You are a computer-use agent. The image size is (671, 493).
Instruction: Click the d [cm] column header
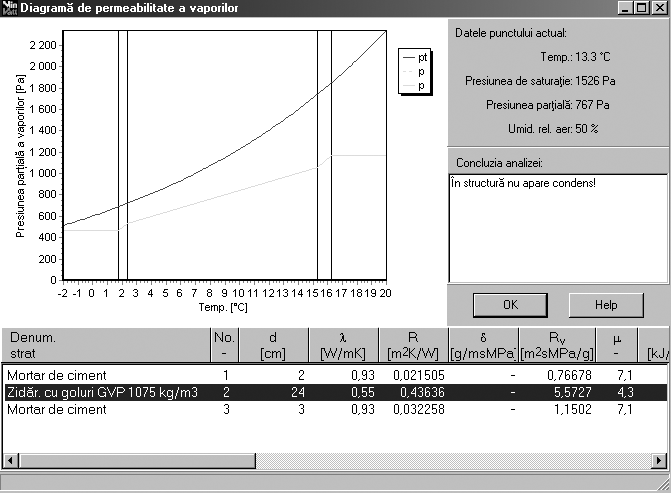point(273,345)
